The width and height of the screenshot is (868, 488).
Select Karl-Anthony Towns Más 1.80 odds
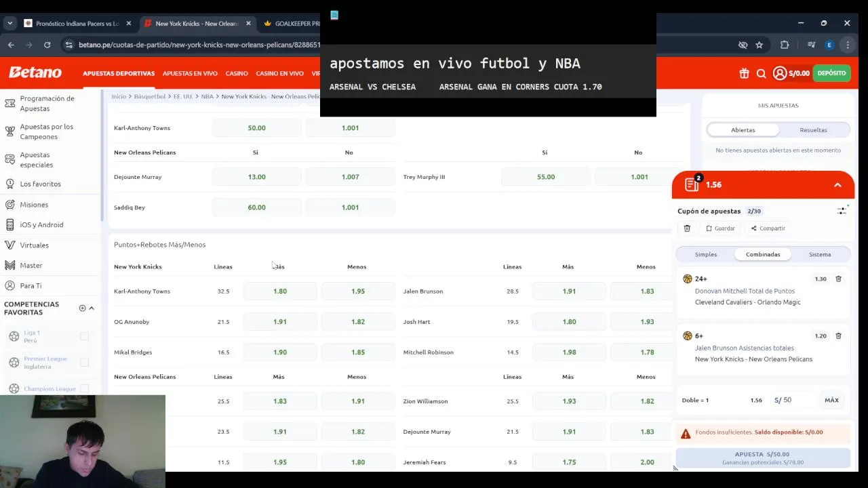[280, 291]
